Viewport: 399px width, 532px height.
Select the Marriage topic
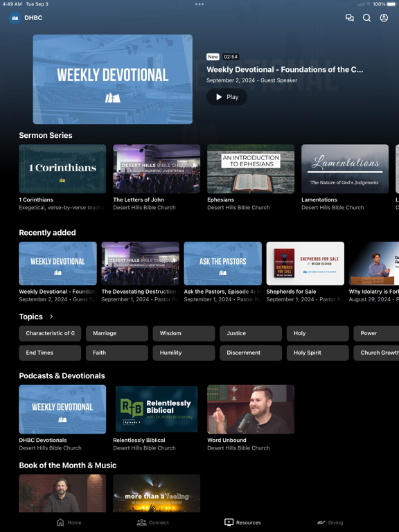[116, 333]
